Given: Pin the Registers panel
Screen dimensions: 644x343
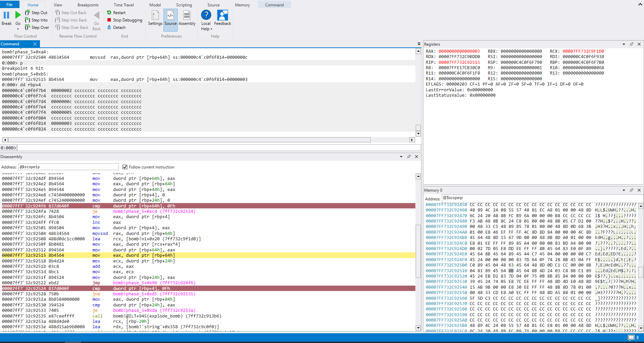Looking at the screenshot, I should [631, 44].
